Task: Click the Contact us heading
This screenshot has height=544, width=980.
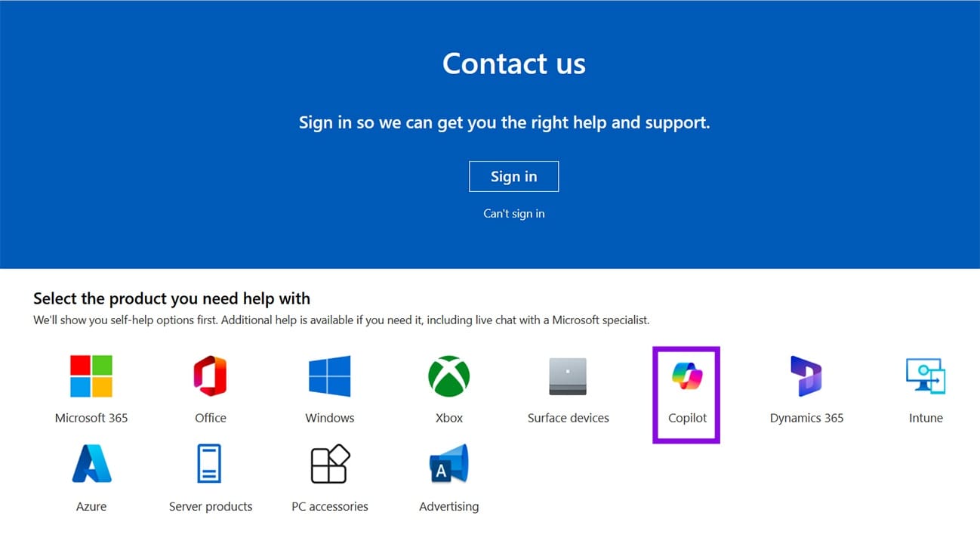Action: (x=513, y=63)
